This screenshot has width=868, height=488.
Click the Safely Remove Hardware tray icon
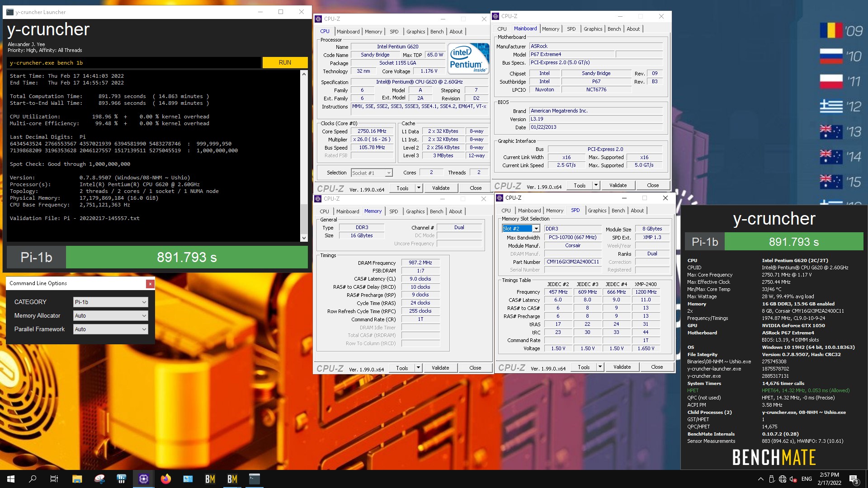(x=771, y=479)
